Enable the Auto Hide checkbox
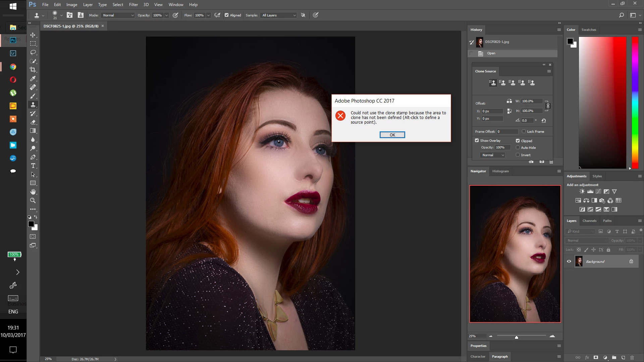 click(518, 147)
